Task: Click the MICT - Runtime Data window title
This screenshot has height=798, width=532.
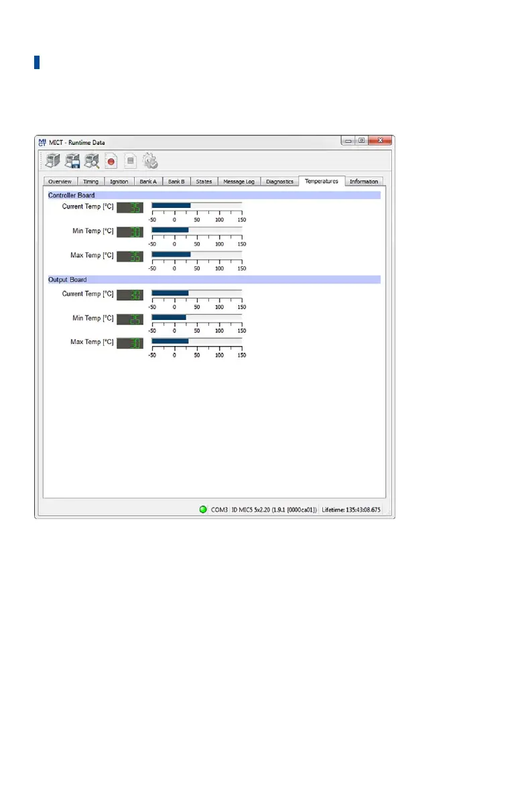Action: [x=77, y=142]
